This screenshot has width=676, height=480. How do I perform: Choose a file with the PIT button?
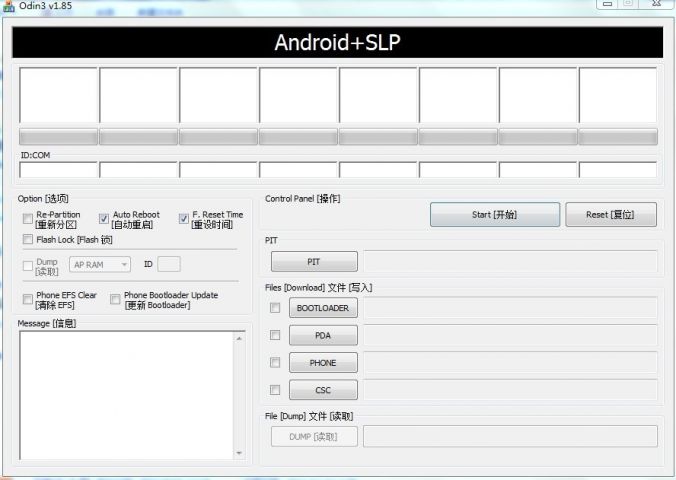[313, 262]
